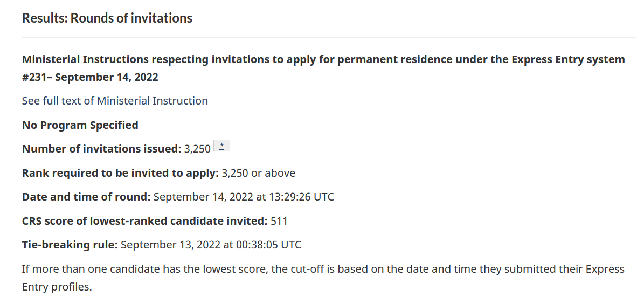Viewport: 644px width, 304px height.
Task: Click the 'No Program Specified' label
Action: click(x=80, y=125)
